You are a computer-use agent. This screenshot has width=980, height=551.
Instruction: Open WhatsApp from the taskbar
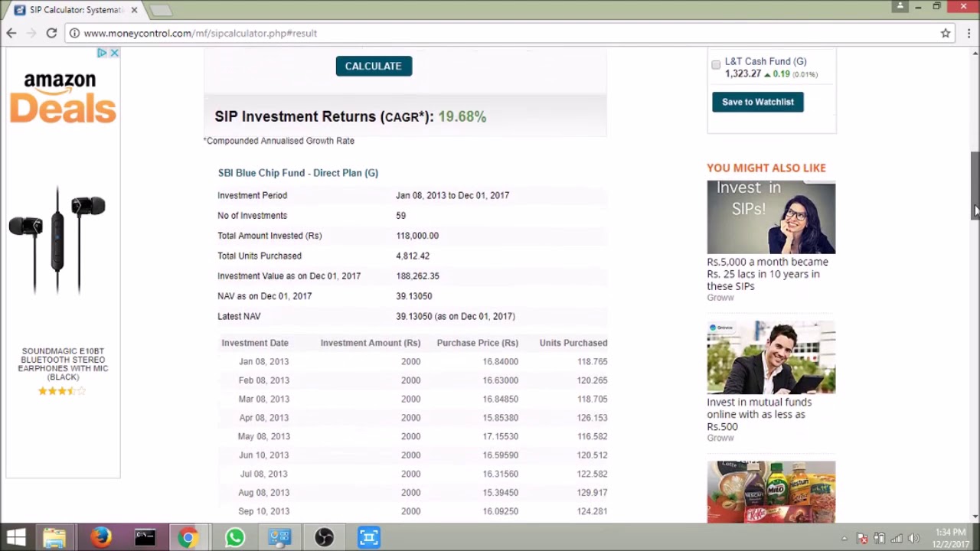(x=235, y=537)
